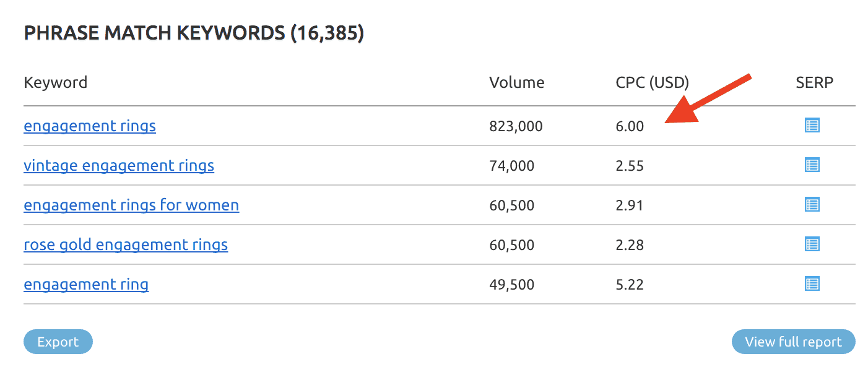Click the 6.00 CPC value under the arrow

[628, 126]
